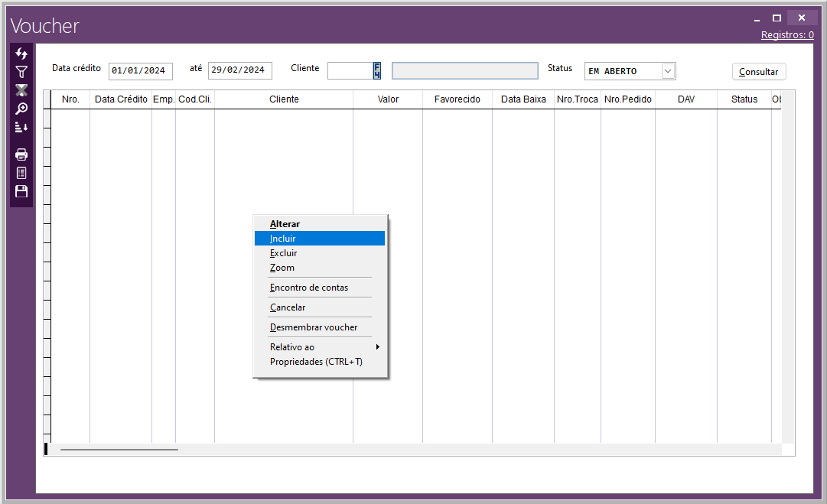Click the 'Registros: 0' link
The image size is (827, 504).
tap(786, 35)
